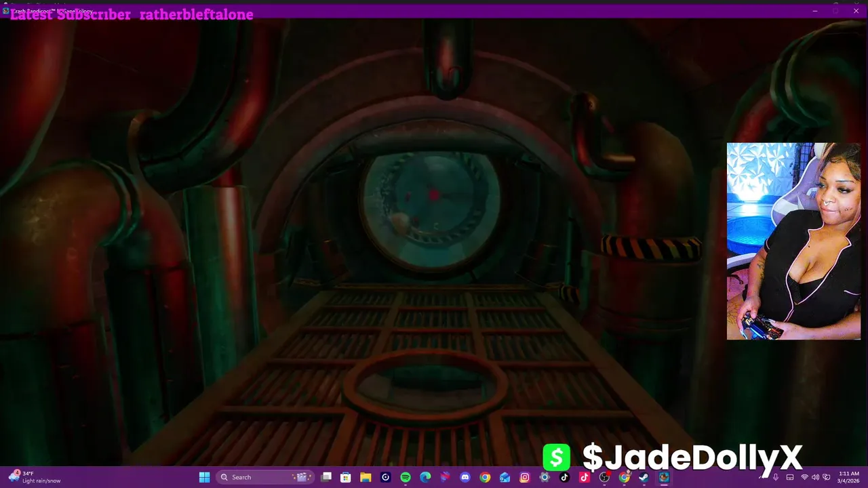Open File Explorer from the taskbar

(366, 477)
